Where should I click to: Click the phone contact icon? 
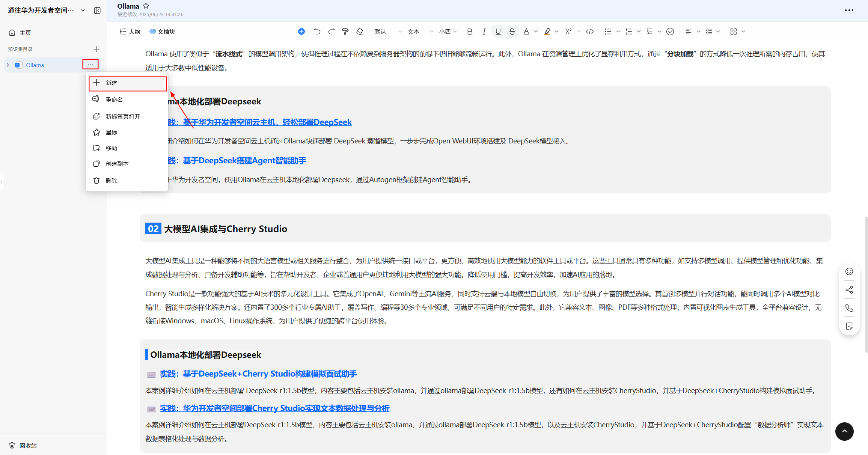(849, 308)
